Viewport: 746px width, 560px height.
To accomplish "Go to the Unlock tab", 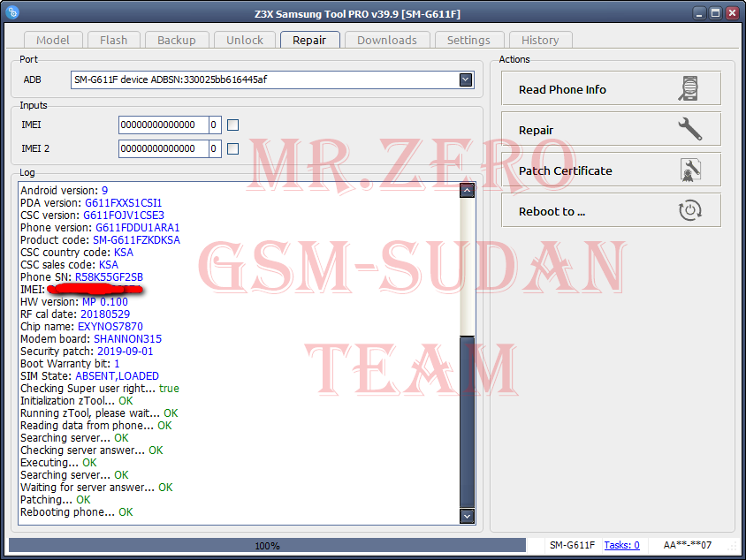I will coord(245,40).
